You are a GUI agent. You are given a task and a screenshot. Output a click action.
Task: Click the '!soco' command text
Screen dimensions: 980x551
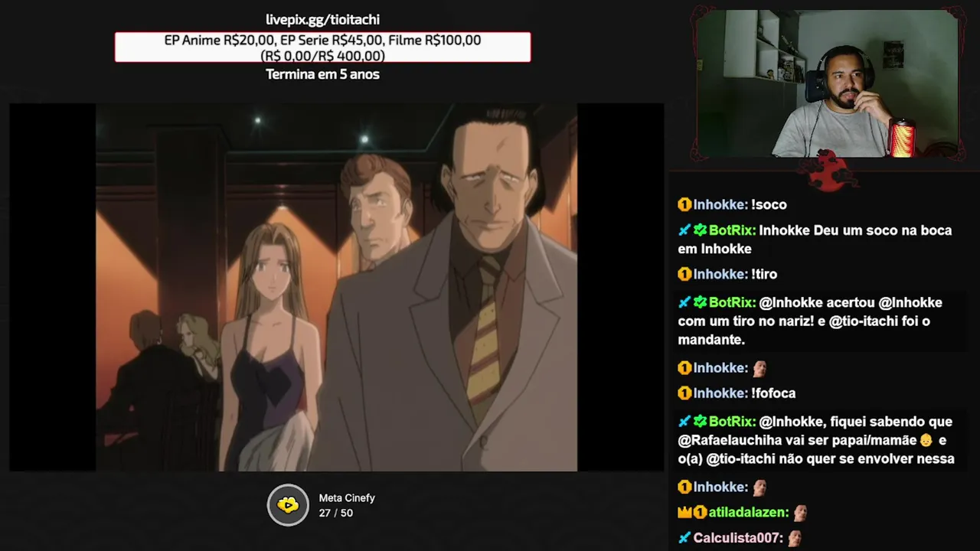(769, 204)
